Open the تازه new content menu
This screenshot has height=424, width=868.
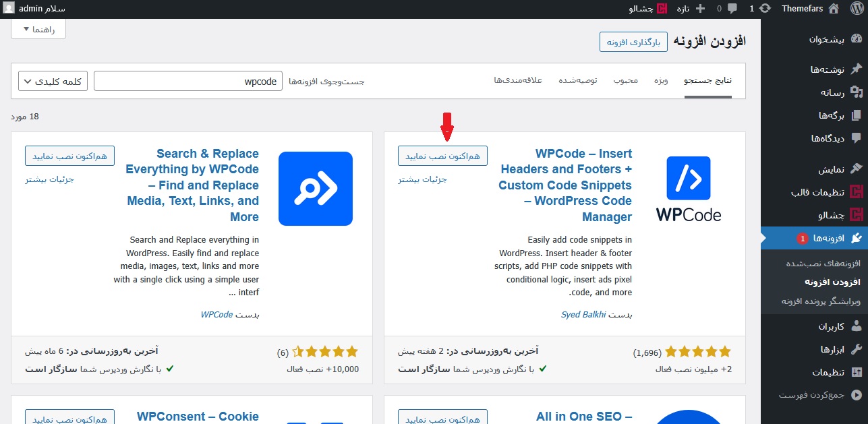pos(691,9)
